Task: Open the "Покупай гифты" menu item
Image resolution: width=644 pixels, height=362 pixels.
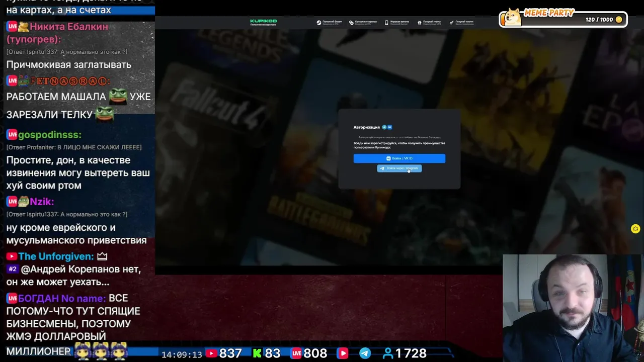Action: [429, 22]
